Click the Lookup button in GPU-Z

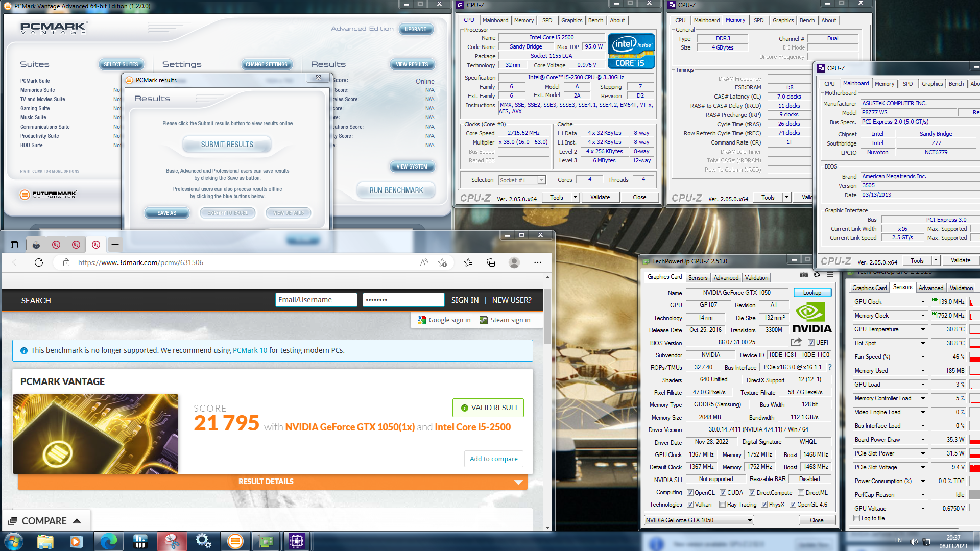click(812, 293)
